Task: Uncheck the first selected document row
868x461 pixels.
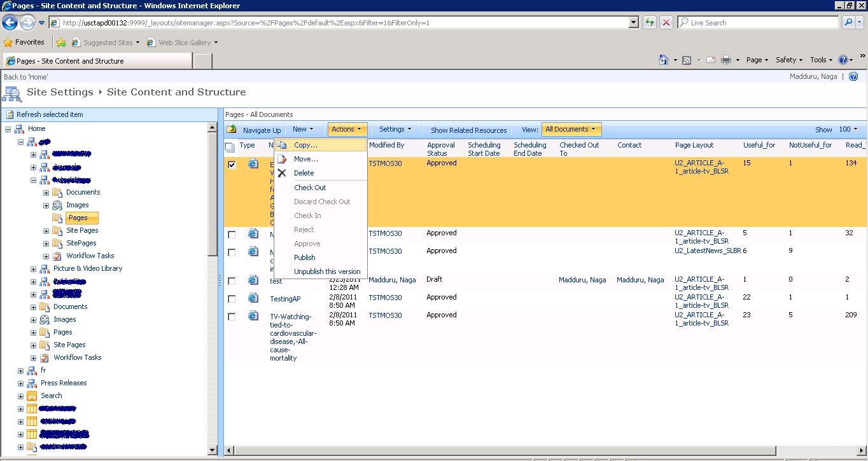Action: tap(232, 163)
